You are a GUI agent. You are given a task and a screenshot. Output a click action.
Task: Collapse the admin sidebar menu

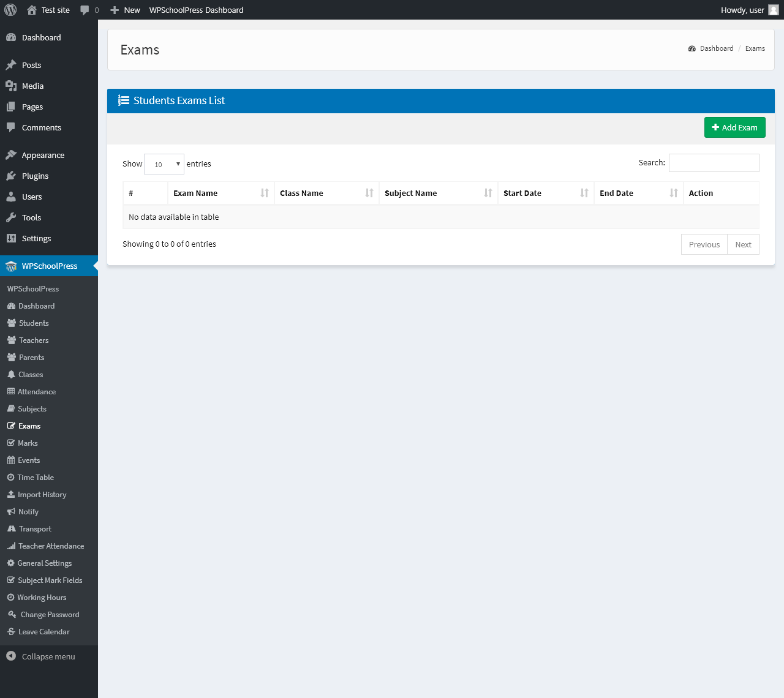coord(49,656)
